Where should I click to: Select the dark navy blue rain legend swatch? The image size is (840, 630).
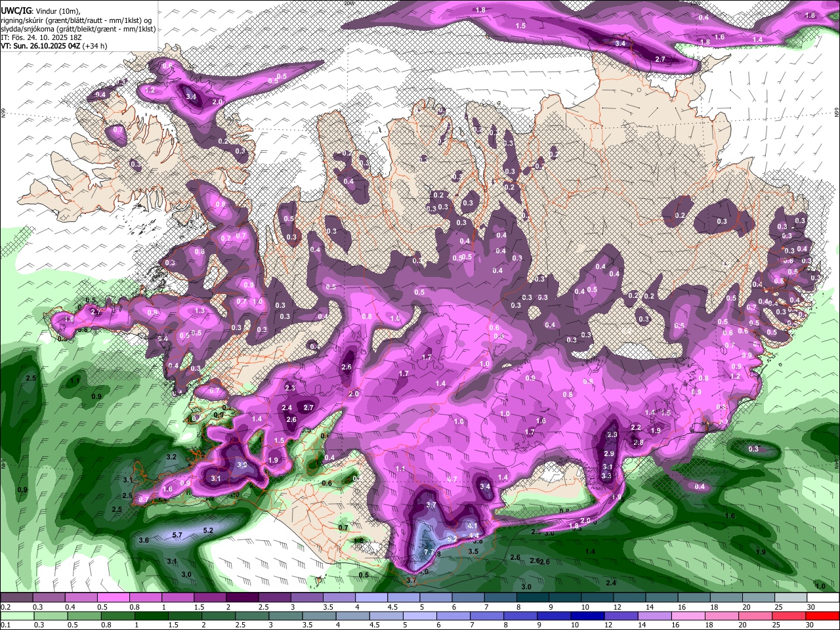pos(586,616)
